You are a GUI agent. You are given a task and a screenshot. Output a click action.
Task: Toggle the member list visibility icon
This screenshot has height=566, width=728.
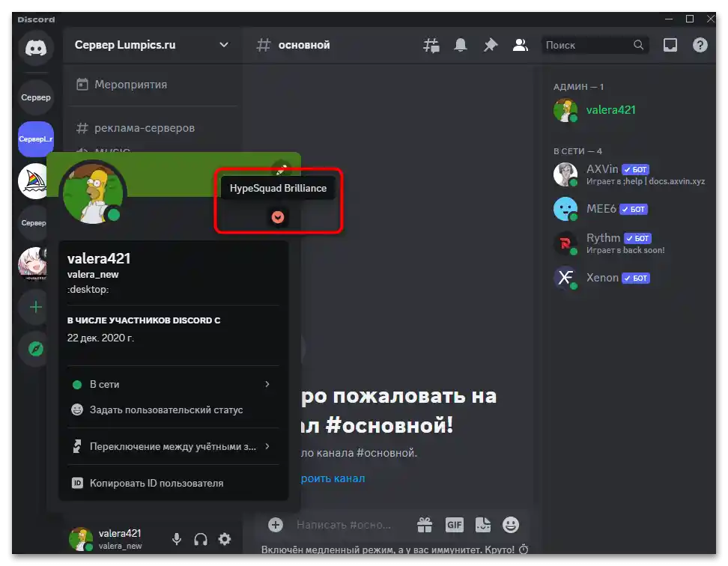(x=521, y=45)
